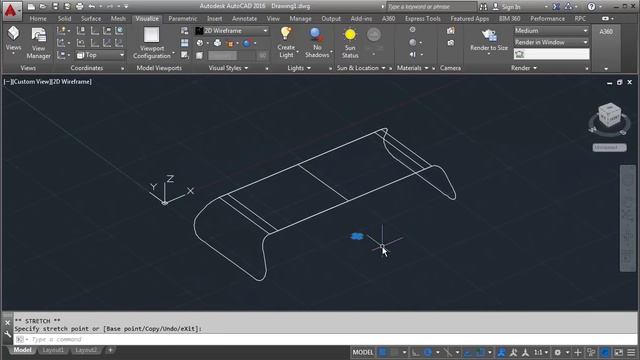The height and width of the screenshot is (360, 640).
Task: Toggle Polar tracking in the status bar
Action: point(427,352)
